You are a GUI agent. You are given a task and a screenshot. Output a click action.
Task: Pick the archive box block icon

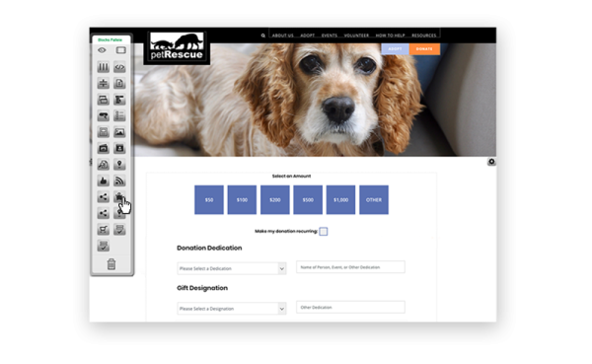coord(103,132)
